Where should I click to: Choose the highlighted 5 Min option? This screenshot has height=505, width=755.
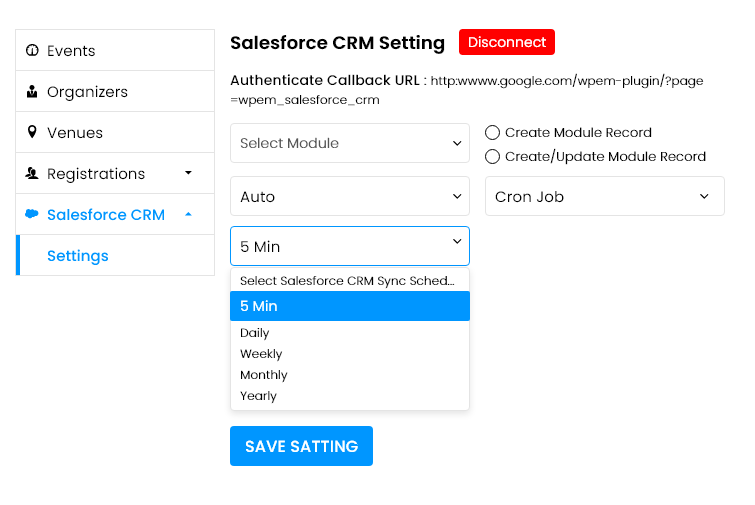coord(350,306)
